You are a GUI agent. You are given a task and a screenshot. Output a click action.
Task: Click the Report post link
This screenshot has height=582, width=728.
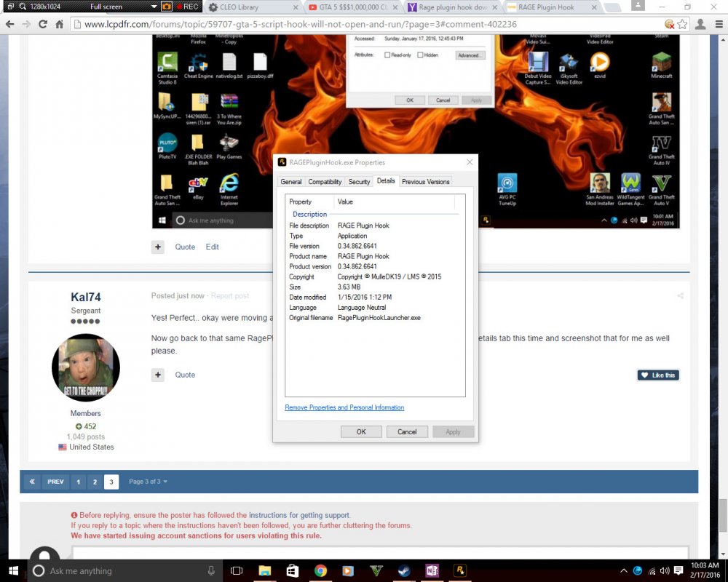coord(230,296)
